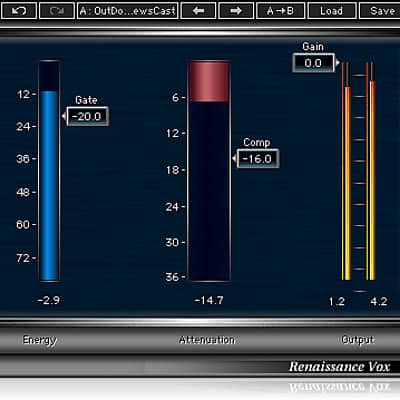400x400 pixels.
Task: Click the Output section label
Action: coord(358,340)
